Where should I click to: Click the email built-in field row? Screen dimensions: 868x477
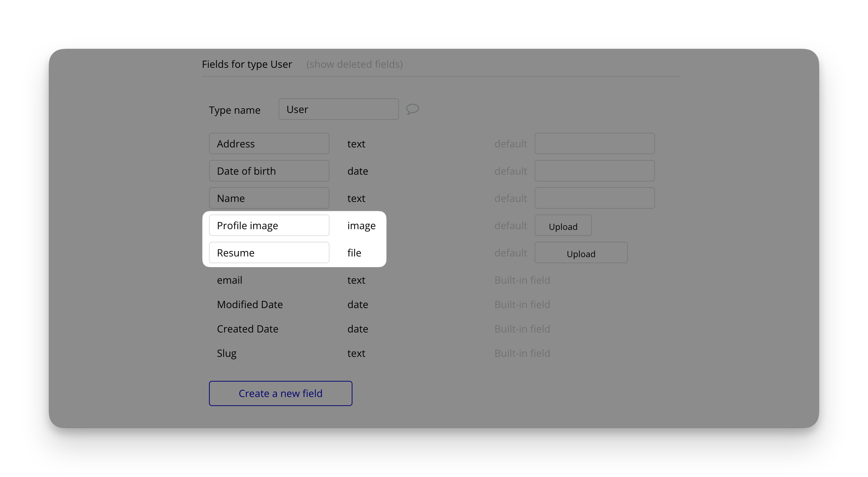(x=229, y=280)
